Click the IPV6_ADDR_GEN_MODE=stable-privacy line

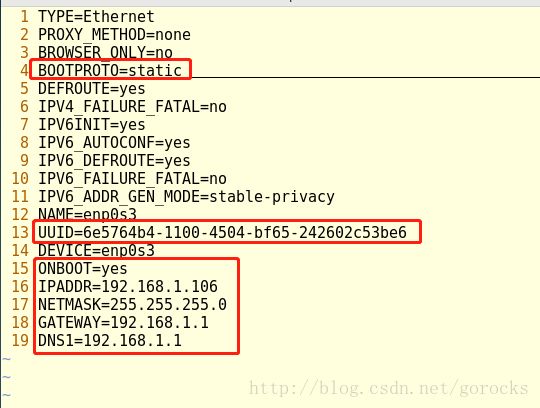coord(186,197)
